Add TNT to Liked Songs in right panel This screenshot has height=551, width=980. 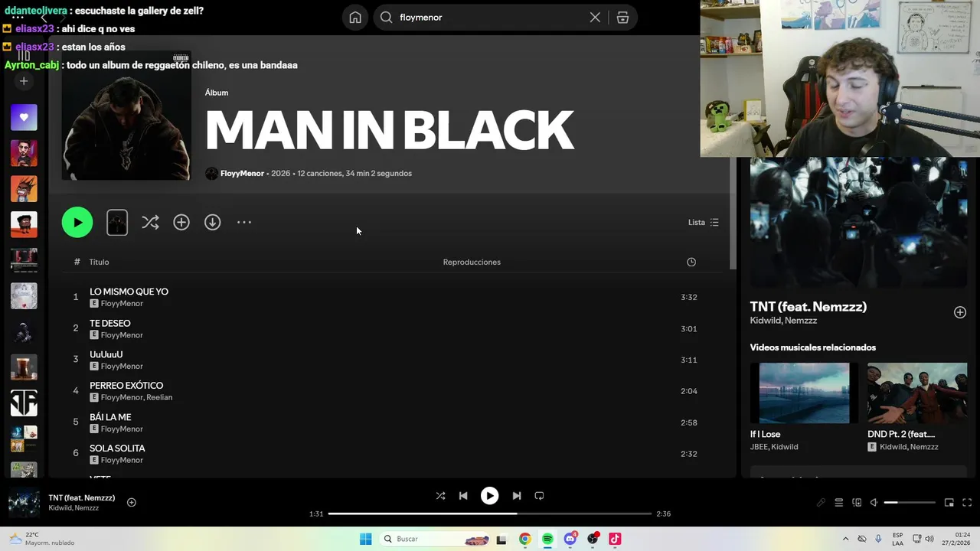[x=960, y=312]
